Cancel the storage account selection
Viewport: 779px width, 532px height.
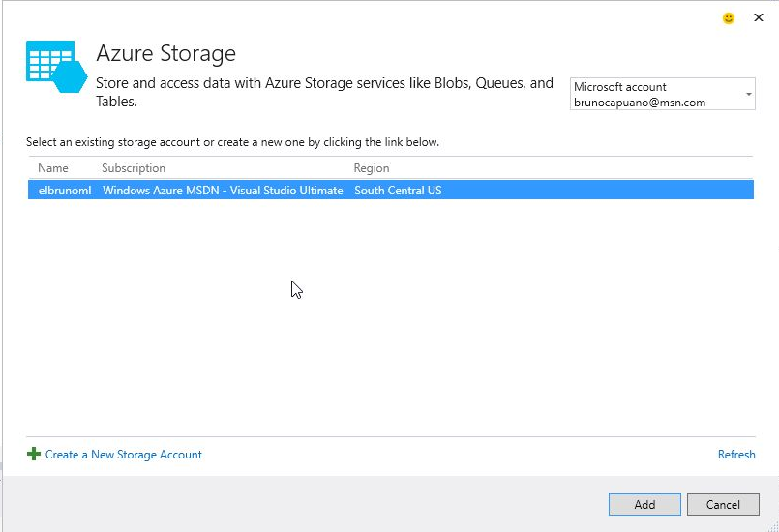(723, 504)
